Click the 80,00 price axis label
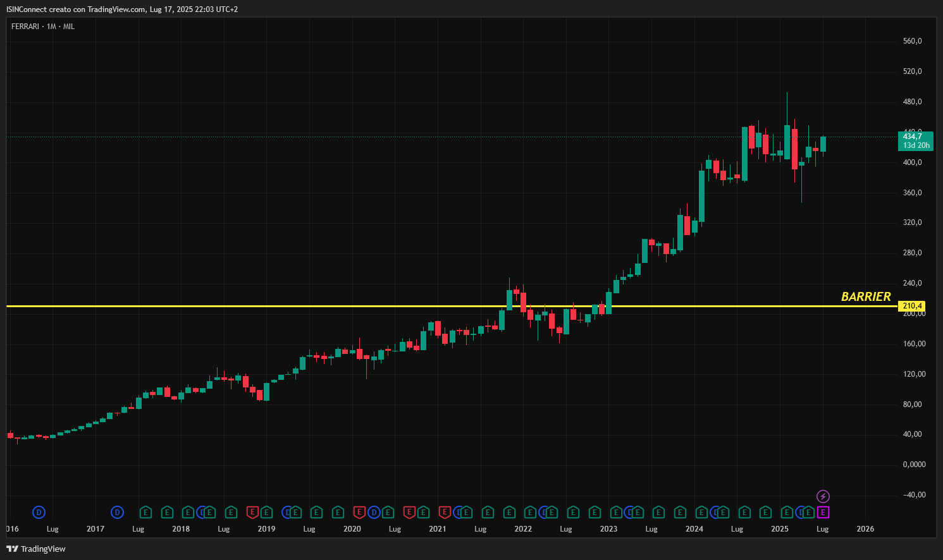Viewport: 943px width, 560px height. tap(912, 405)
